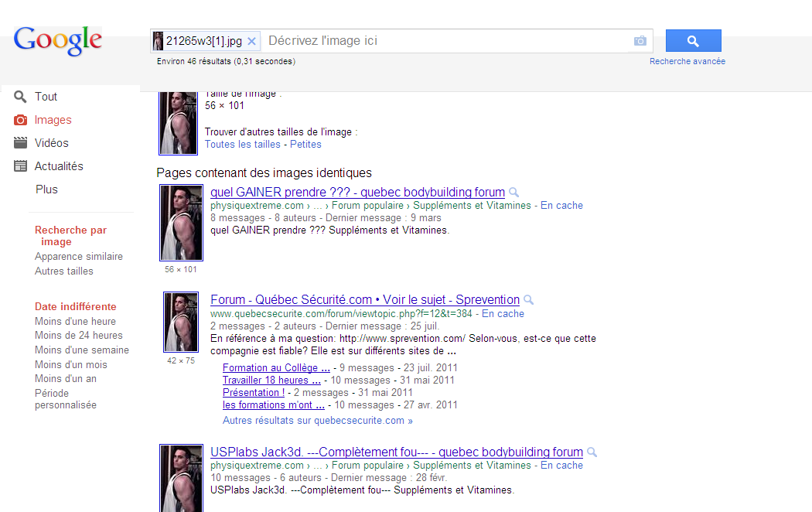Image resolution: width=812 pixels, height=512 pixels.
Task: Filter results to Moins d'une heure
Action: (75, 321)
